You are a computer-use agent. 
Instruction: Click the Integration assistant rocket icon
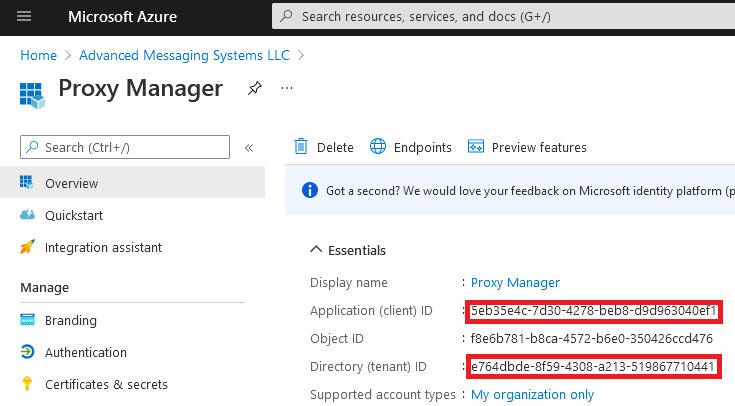point(27,247)
